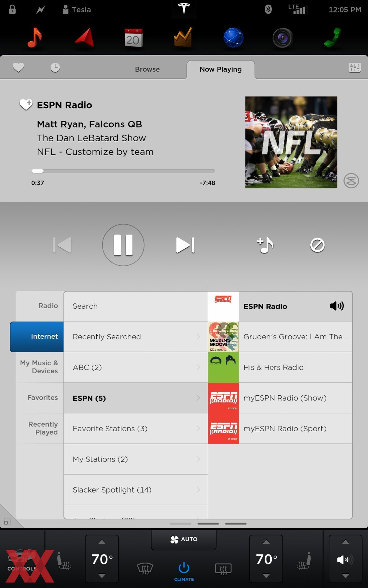Tap the Bluetooth status icon
This screenshot has width=368, height=588.
(x=268, y=9)
